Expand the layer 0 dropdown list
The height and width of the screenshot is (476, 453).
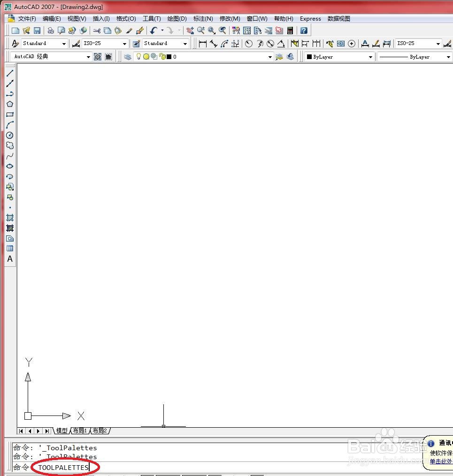[270, 57]
